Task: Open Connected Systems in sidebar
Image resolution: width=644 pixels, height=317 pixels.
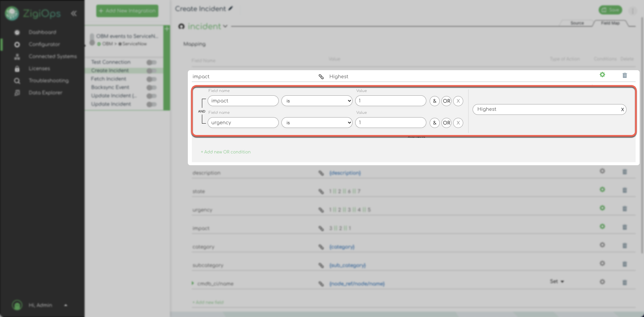Action: coord(52,56)
